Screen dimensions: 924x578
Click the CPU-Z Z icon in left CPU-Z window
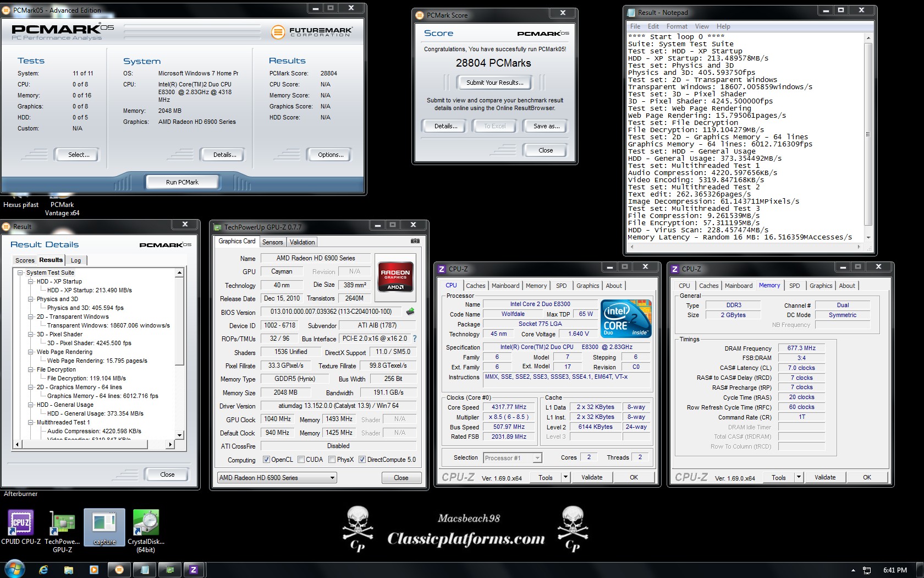tap(442, 269)
